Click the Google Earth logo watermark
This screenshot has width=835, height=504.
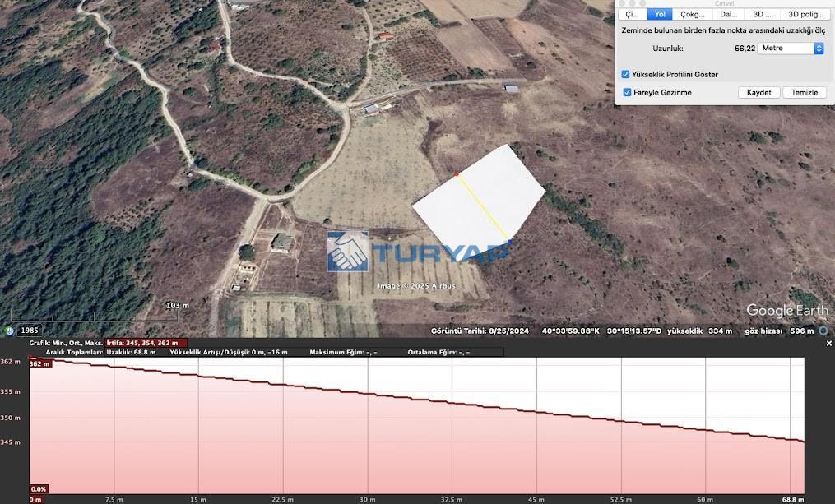coord(786,311)
